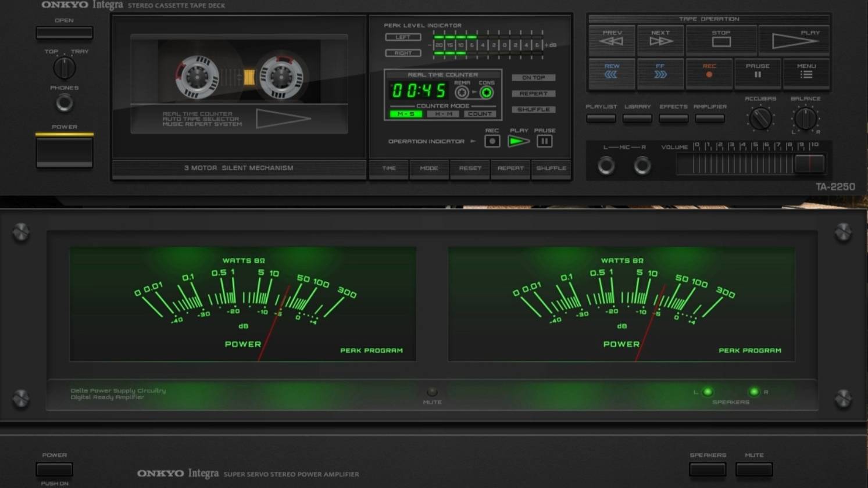Click the MUTE indicator LED on amplifier
The image size is (868, 488).
click(432, 392)
